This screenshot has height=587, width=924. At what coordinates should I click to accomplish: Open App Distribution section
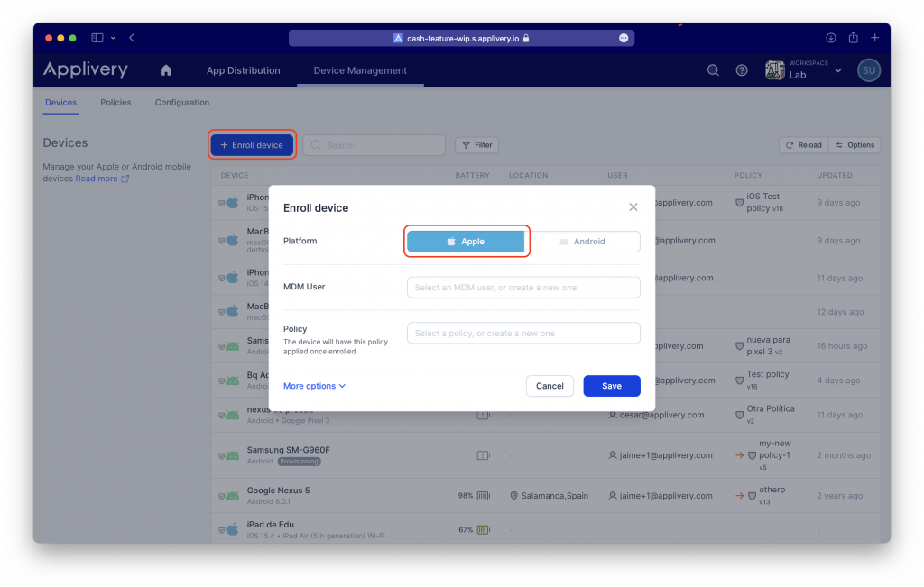(x=244, y=70)
